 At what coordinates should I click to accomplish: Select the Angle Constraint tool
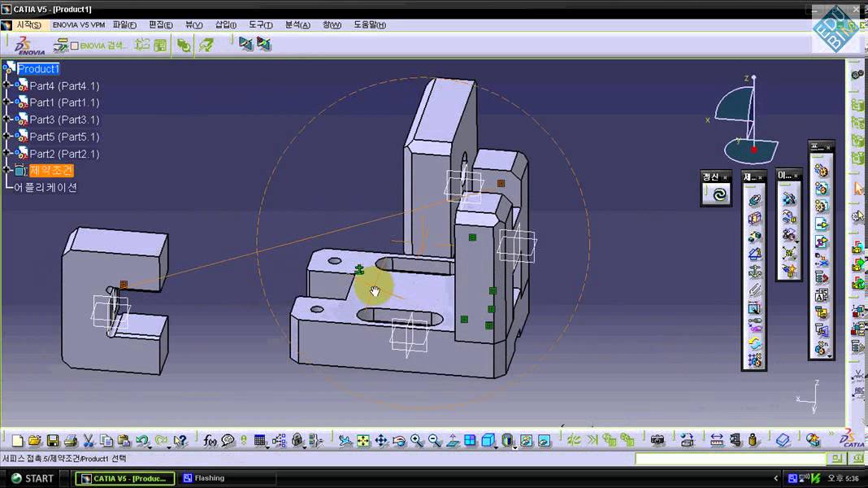click(754, 255)
